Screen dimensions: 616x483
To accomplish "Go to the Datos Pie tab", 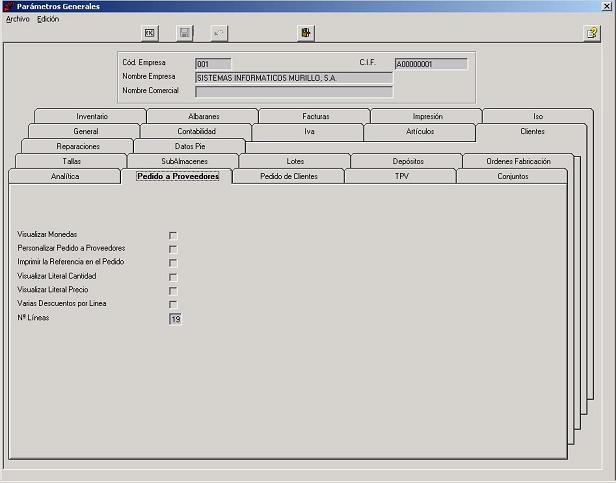I will pos(190,146).
